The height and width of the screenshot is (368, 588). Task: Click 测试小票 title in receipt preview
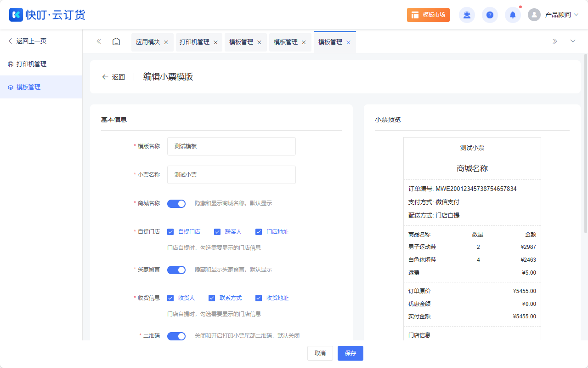click(472, 148)
